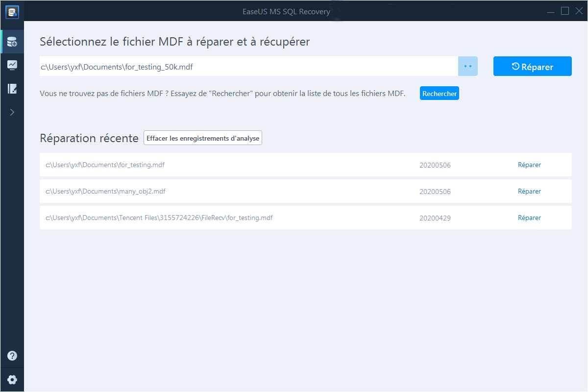Viewport: 588px width, 392px height.
Task: Click the Rechercher button
Action: tap(439, 94)
